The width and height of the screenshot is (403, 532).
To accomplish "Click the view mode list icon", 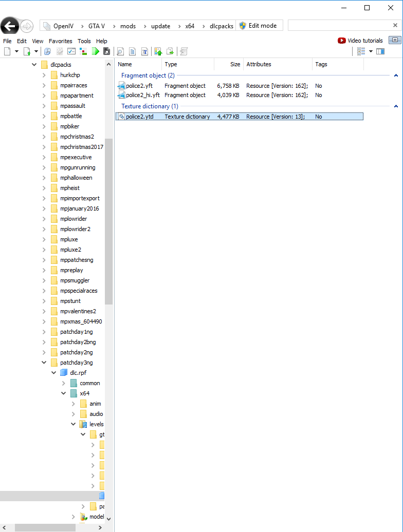I will point(361,51).
